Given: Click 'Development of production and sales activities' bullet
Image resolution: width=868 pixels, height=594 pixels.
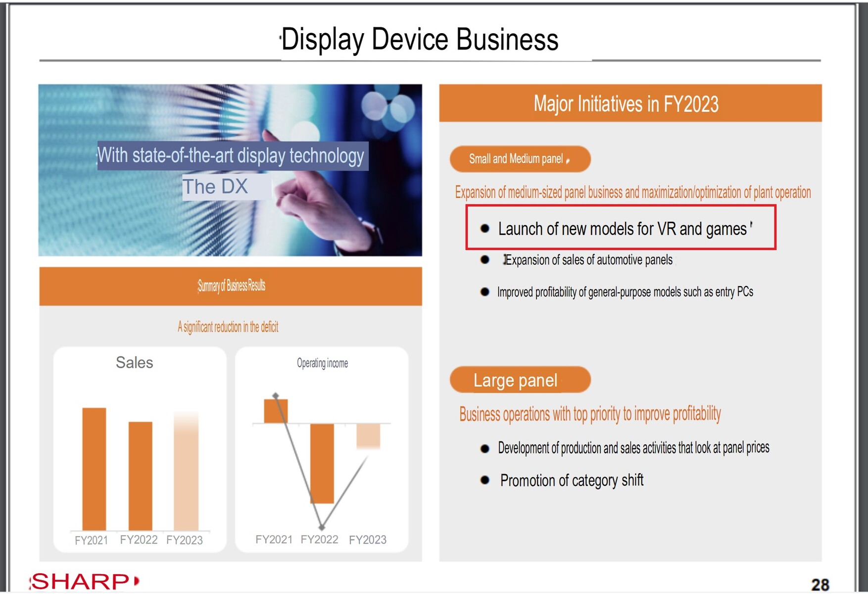Looking at the screenshot, I should click(633, 448).
